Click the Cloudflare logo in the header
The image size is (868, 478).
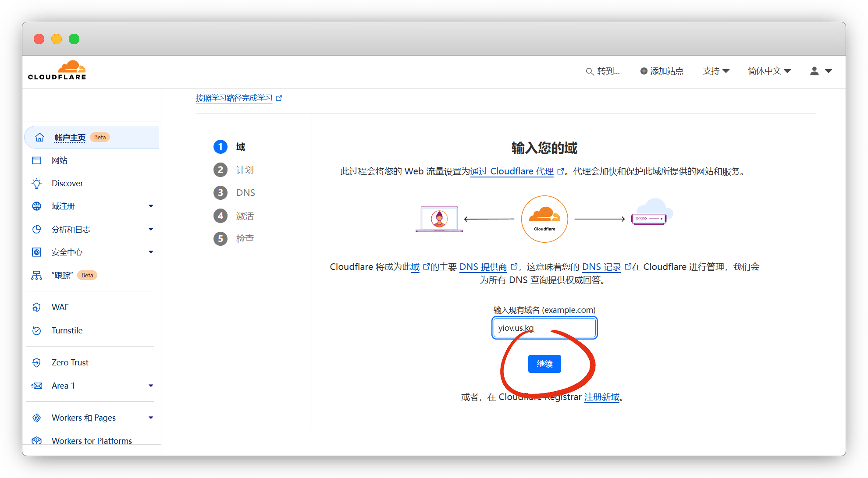[x=57, y=71]
